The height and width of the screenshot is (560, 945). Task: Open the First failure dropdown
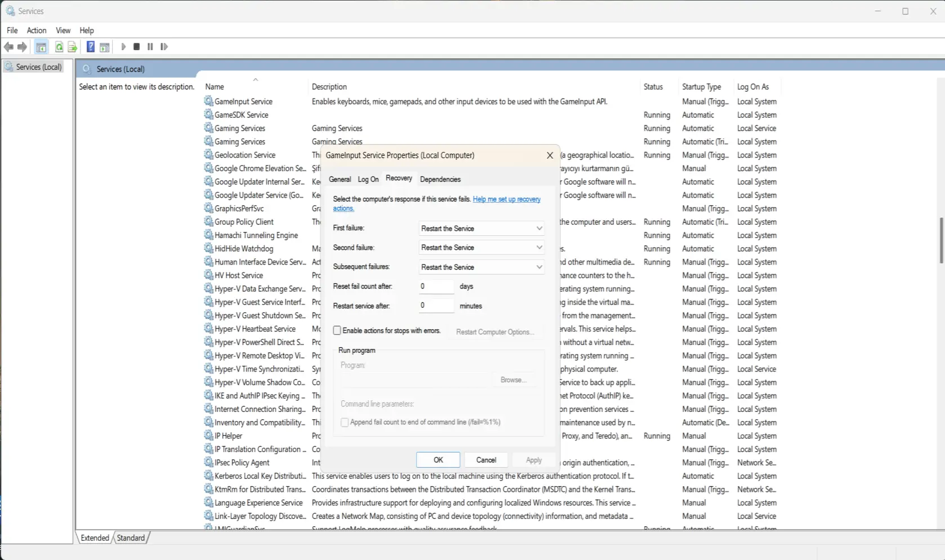pos(482,229)
